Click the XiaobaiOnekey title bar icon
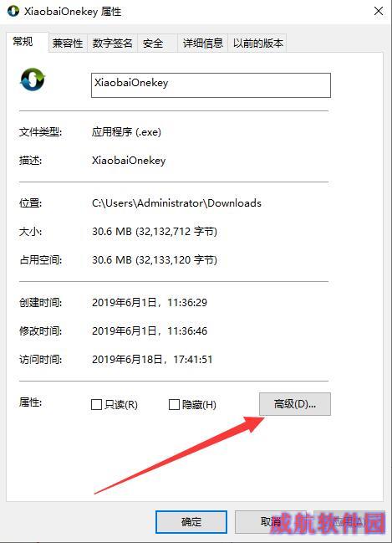The width and height of the screenshot is (392, 543). pos(13,11)
